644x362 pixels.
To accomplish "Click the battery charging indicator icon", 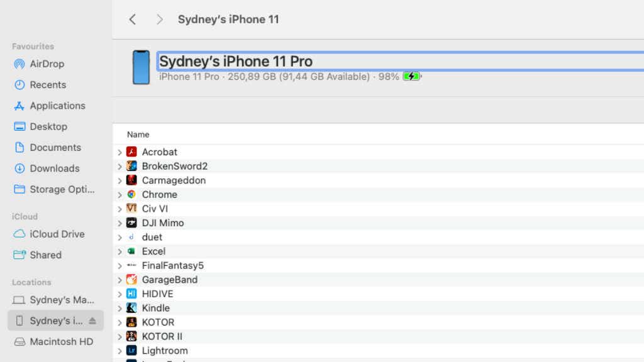I will pos(412,76).
